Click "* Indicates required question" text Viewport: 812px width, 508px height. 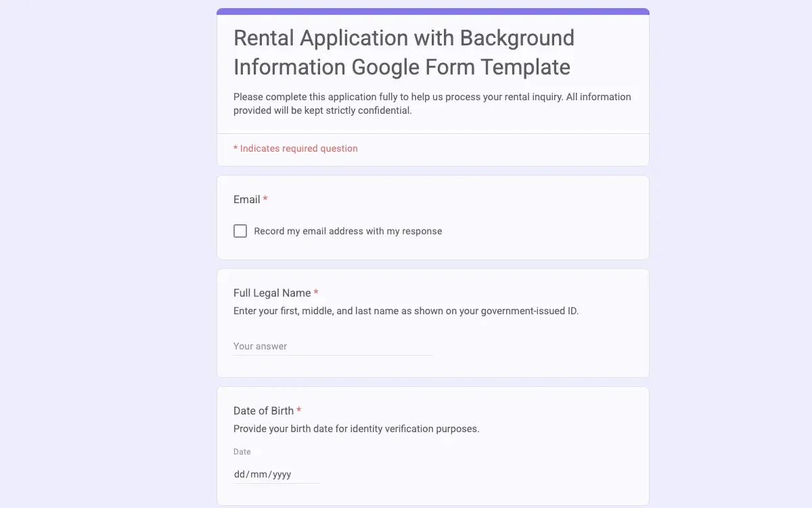(296, 148)
